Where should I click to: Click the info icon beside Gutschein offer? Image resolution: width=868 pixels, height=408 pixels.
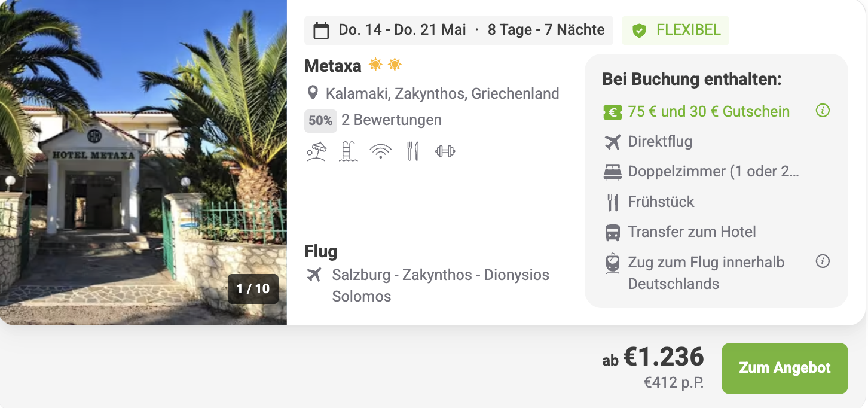(823, 111)
